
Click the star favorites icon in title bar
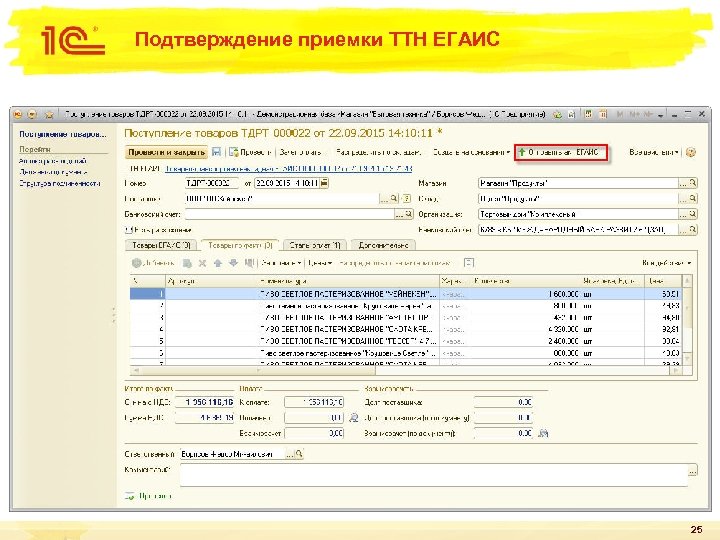tap(49, 114)
